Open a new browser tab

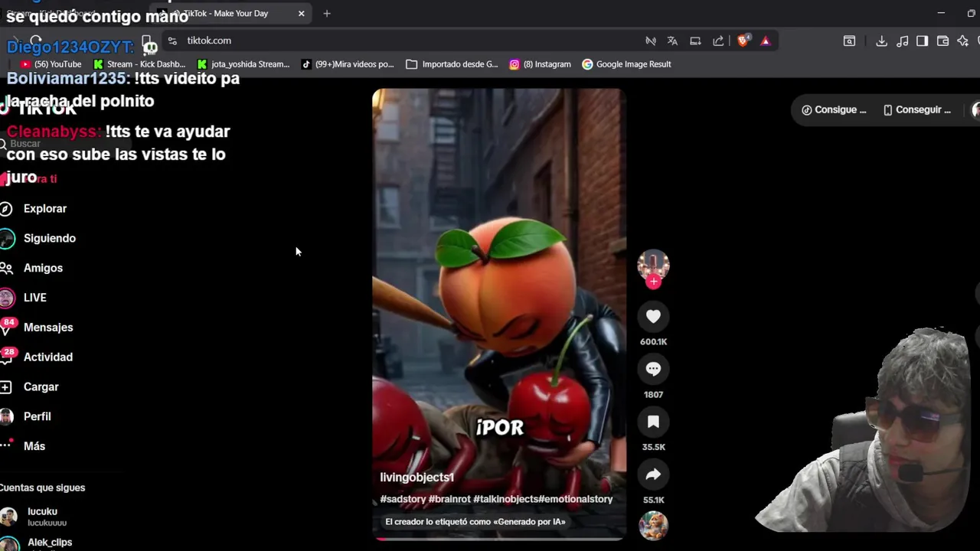pos(327,14)
